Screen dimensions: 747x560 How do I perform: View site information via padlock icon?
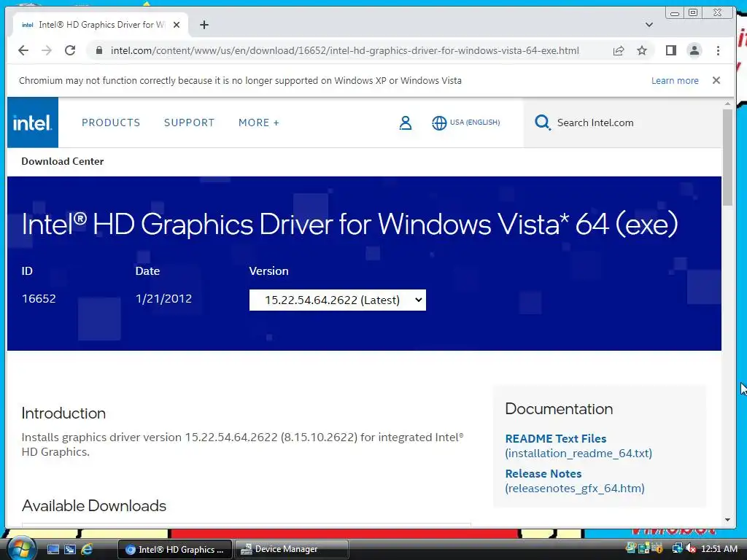99,50
